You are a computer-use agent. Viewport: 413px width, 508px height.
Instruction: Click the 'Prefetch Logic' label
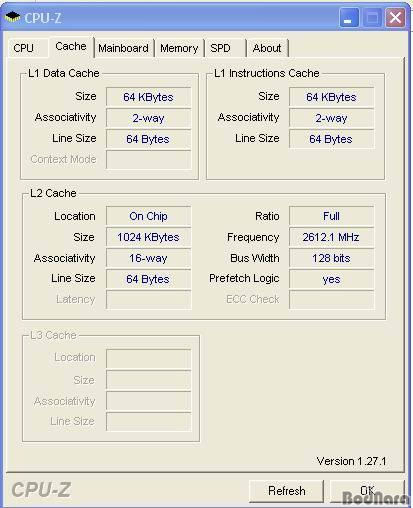click(244, 278)
